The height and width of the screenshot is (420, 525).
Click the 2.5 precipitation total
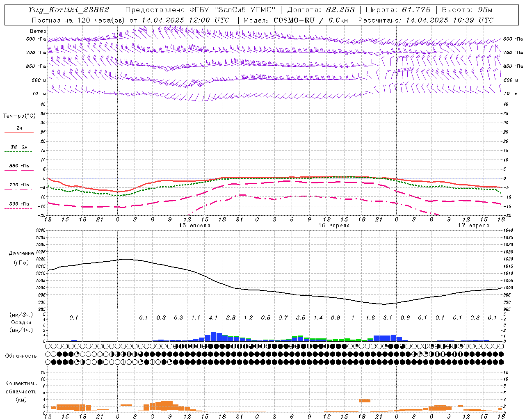coord(301,318)
